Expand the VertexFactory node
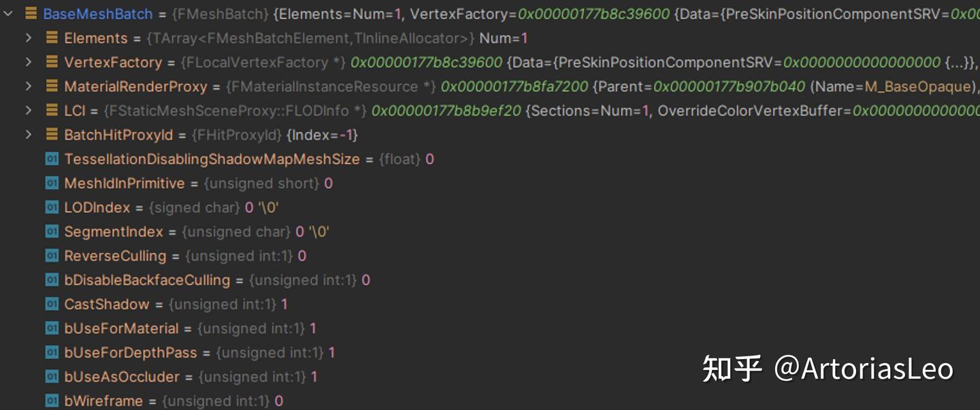The width and height of the screenshot is (980, 410). pos(29,63)
